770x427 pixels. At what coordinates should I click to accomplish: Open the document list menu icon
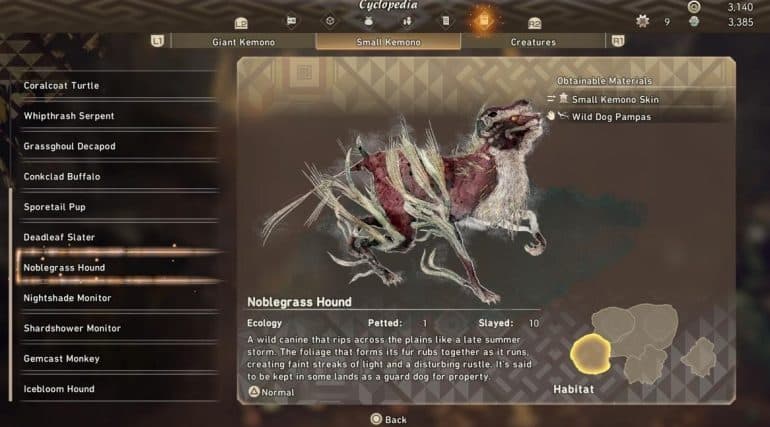point(445,21)
